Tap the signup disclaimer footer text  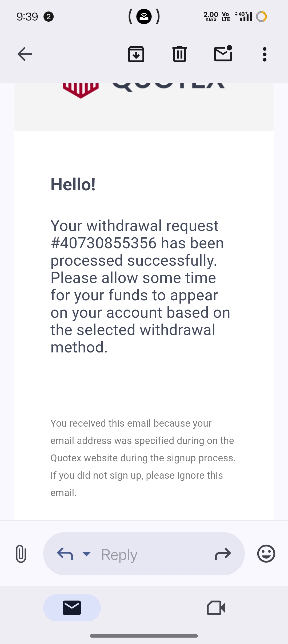coord(143,458)
